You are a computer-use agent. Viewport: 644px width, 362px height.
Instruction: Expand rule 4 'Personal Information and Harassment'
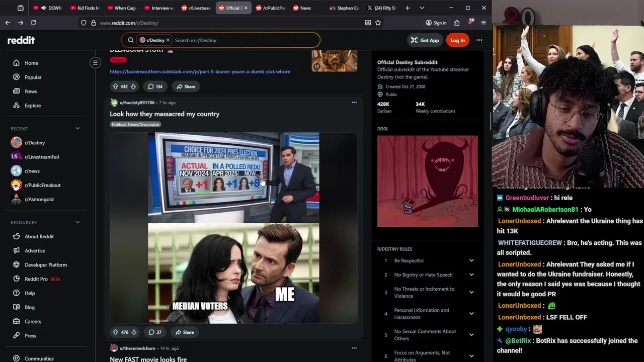471,313
